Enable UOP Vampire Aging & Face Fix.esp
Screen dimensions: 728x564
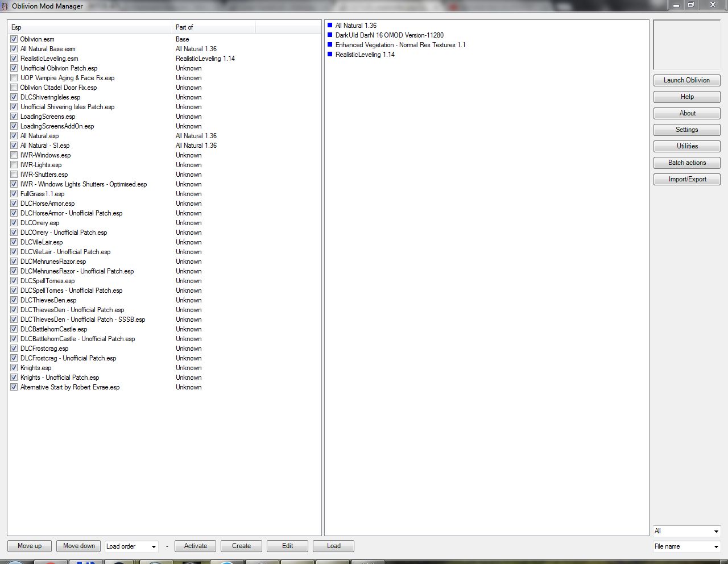14,78
